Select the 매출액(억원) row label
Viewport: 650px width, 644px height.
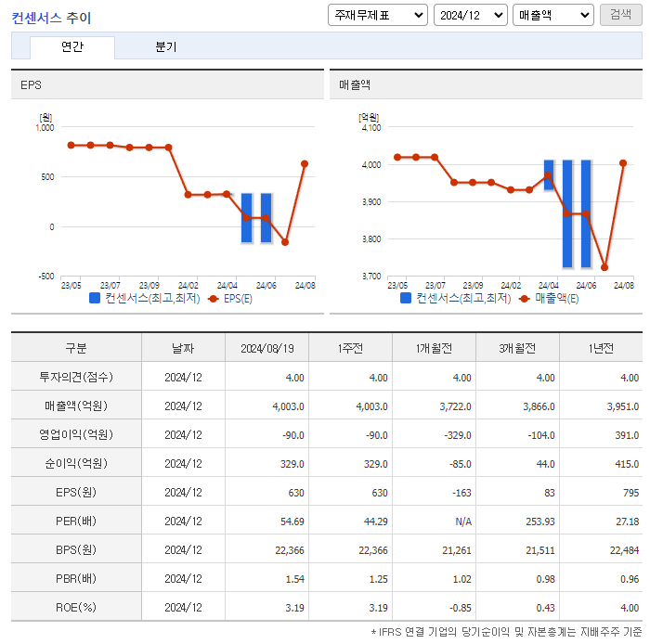coord(76,406)
